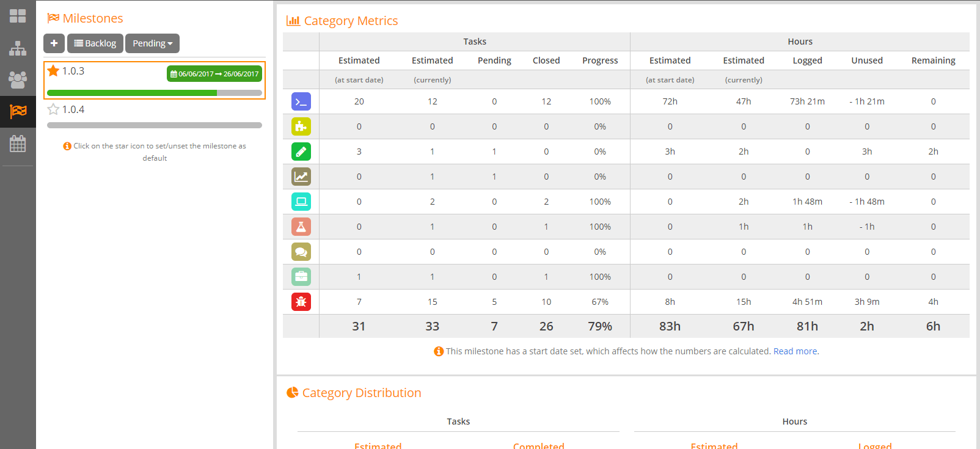The image size is (980, 449).
Task: Click the 1.0.3 milestone progress bar
Action: click(154, 93)
